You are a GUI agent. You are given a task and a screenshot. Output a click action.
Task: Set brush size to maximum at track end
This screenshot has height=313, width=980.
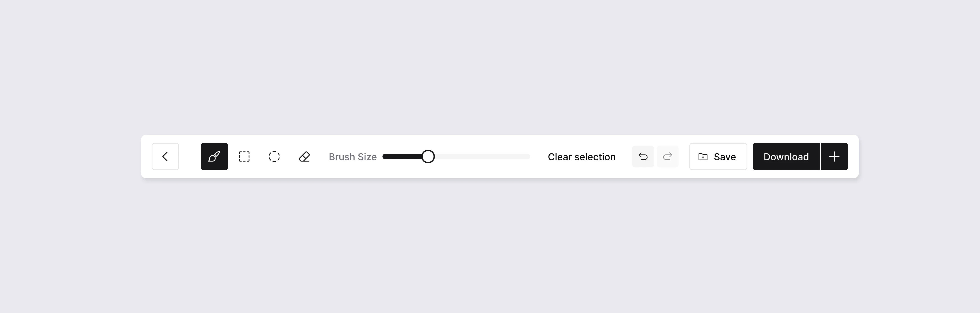[x=528, y=156]
